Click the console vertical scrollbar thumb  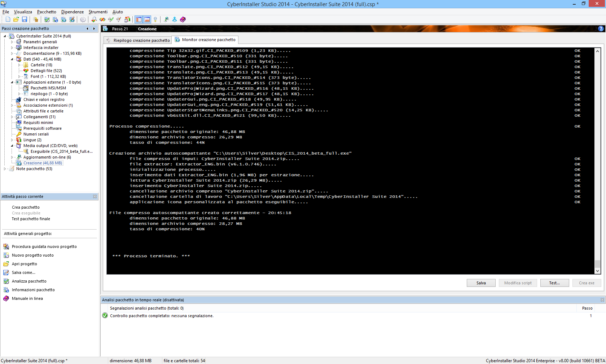tap(597, 264)
